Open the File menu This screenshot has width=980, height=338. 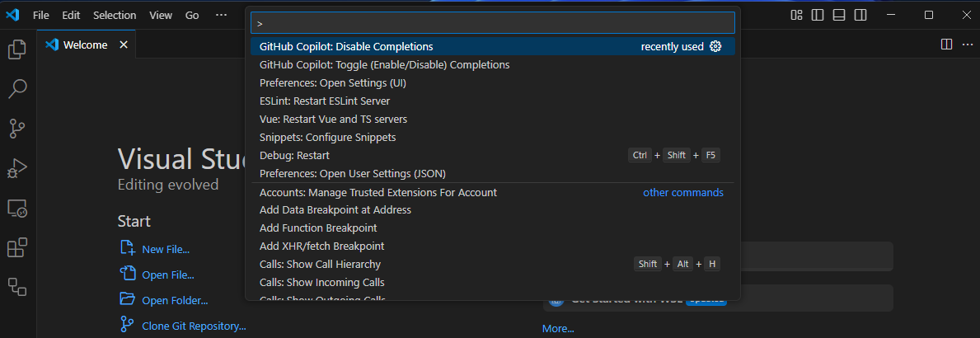tap(40, 15)
